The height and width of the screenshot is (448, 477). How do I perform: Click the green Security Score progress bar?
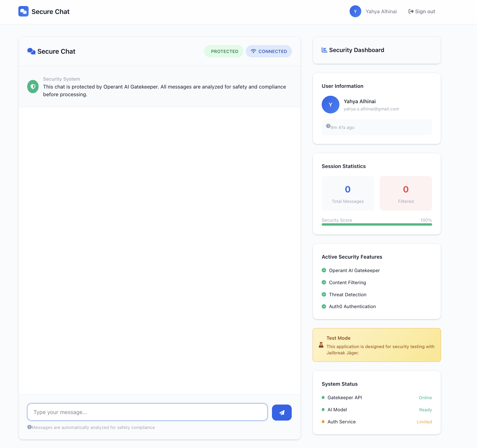(x=377, y=224)
